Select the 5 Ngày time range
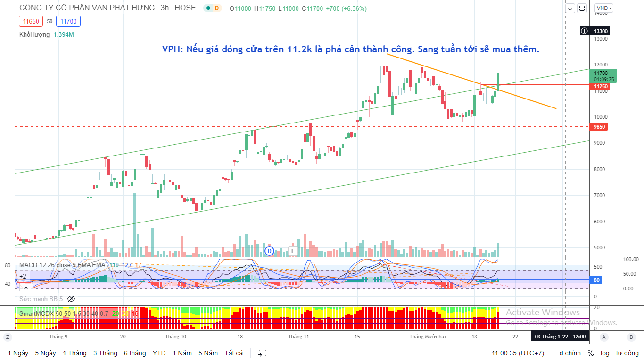 (45, 353)
